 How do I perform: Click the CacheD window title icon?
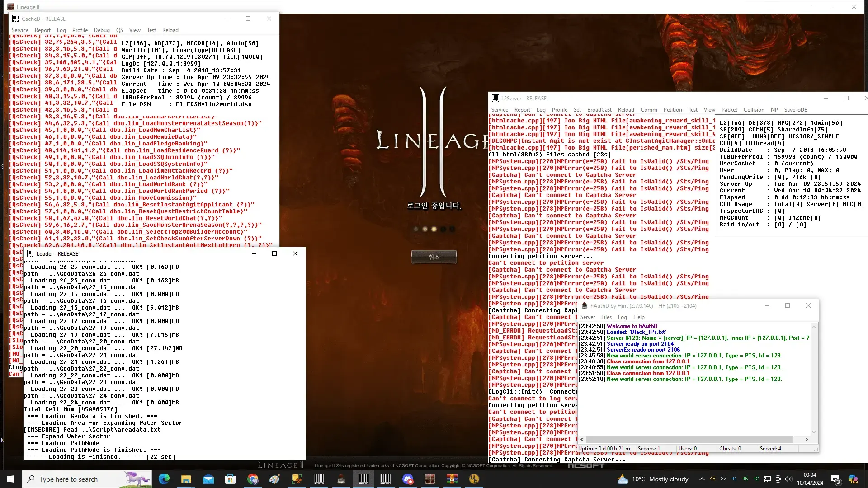point(16,19)
